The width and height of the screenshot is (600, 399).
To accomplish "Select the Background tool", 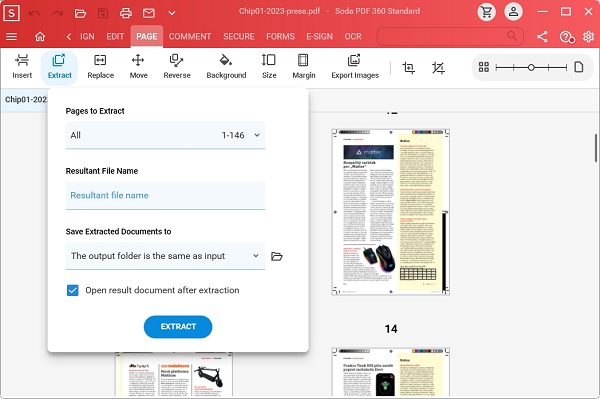I will [226, 67].
